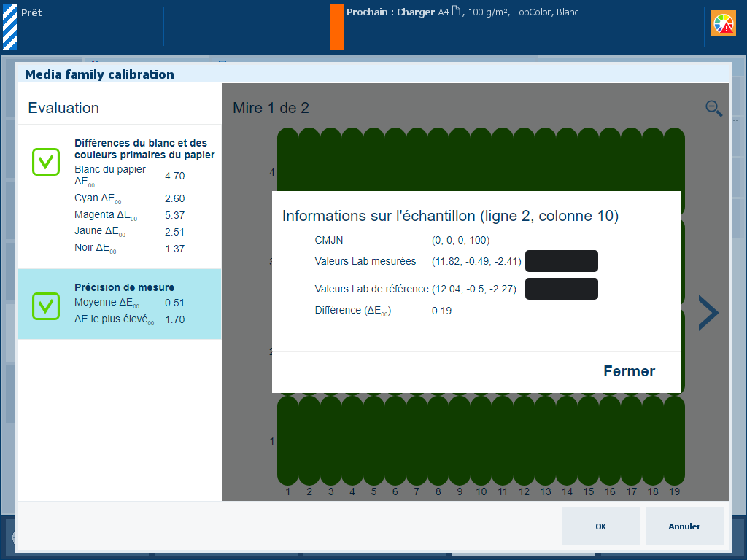Click the Magenta ΔE value row
747x560 pixels.
point(129,216)
